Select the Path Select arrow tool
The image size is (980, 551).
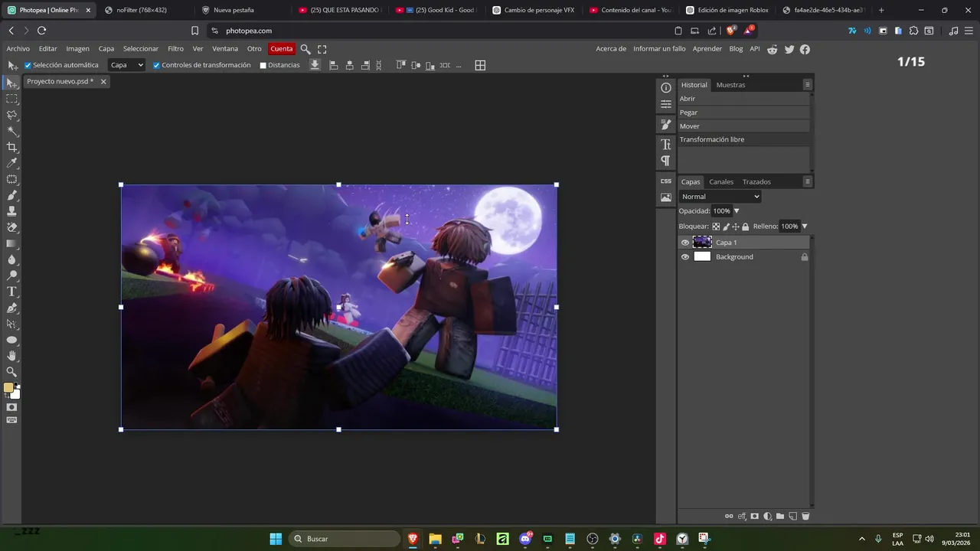coord(11,324)
